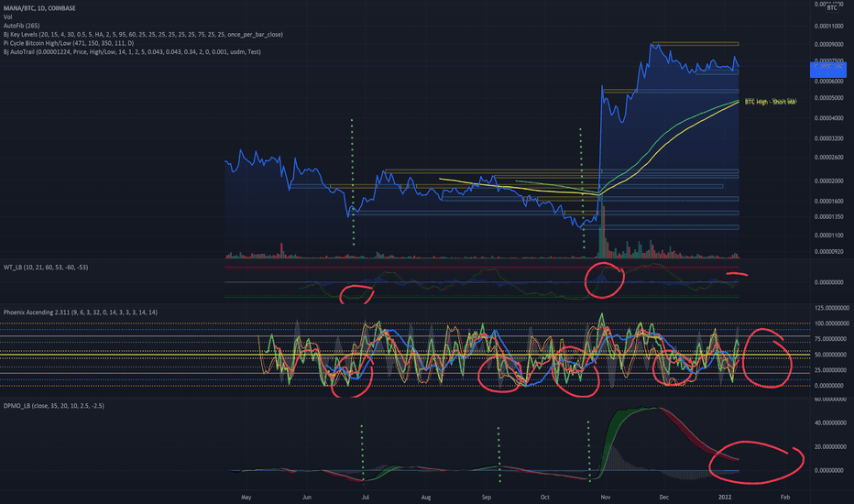Image resolution: width=854 pixels, height=504 pixels.
Task: Click price axis value 0.00001100
Action: [828, 236]
